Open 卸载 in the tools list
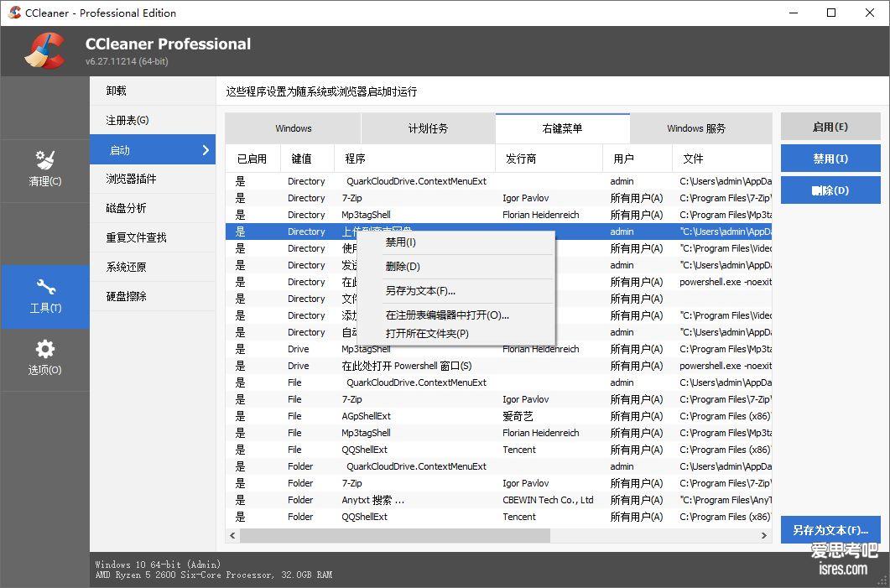The image size is (890, 588). 153,91
